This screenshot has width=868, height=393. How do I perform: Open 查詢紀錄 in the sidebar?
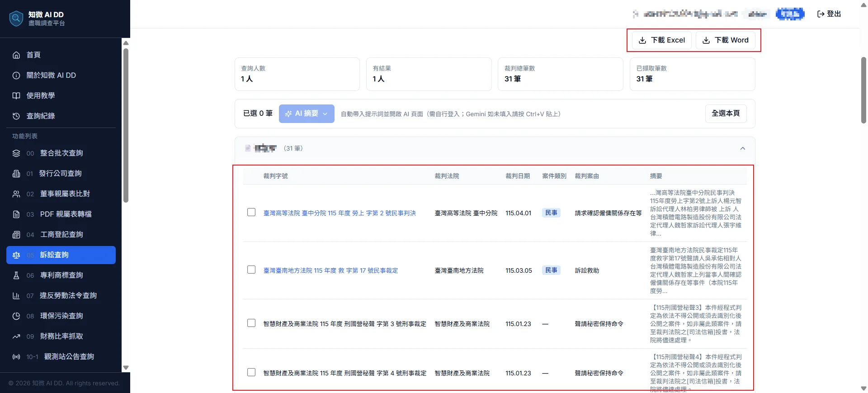(x=61, y=116)
